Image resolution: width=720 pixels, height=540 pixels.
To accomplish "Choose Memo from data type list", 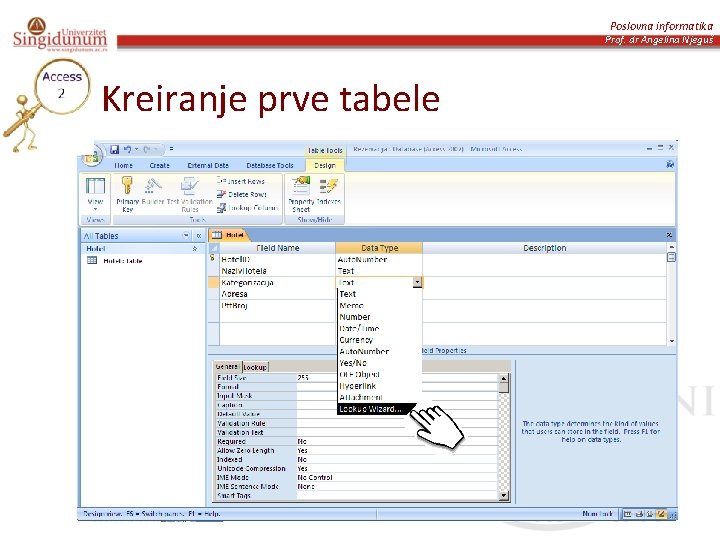I will point(379,305).
